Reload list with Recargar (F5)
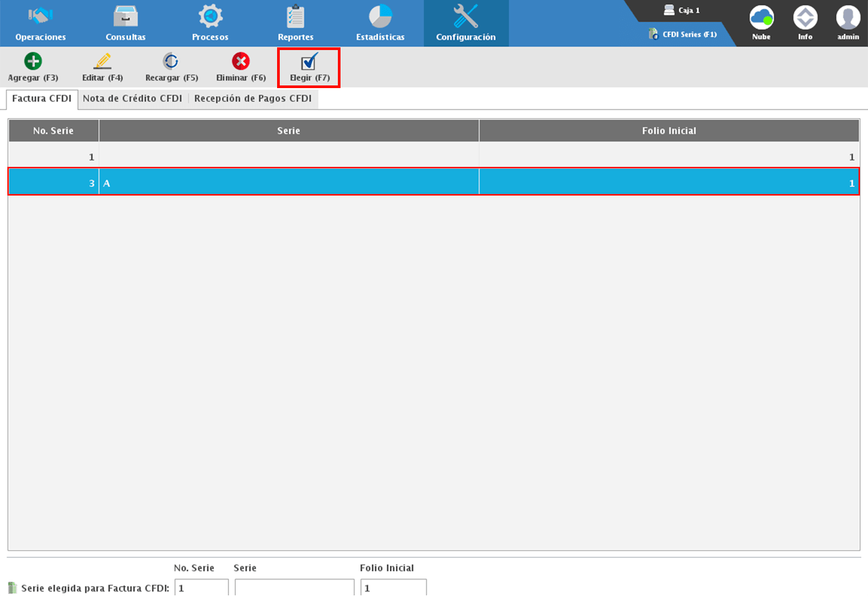The height and width of the screenshot is (596, 868). tap(172, 67)
